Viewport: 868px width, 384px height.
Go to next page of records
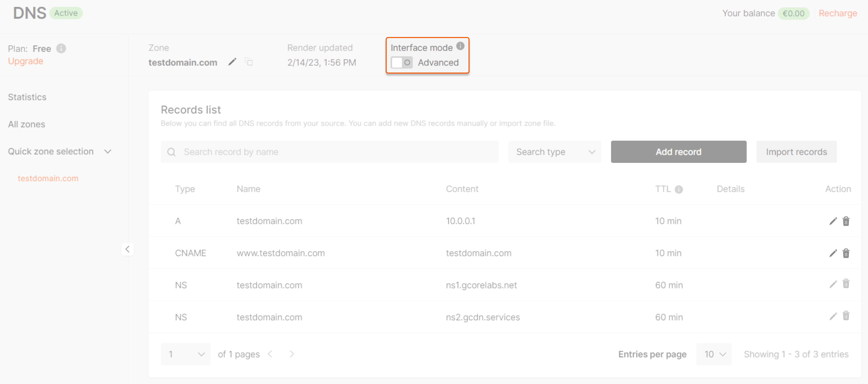(292, 354)
